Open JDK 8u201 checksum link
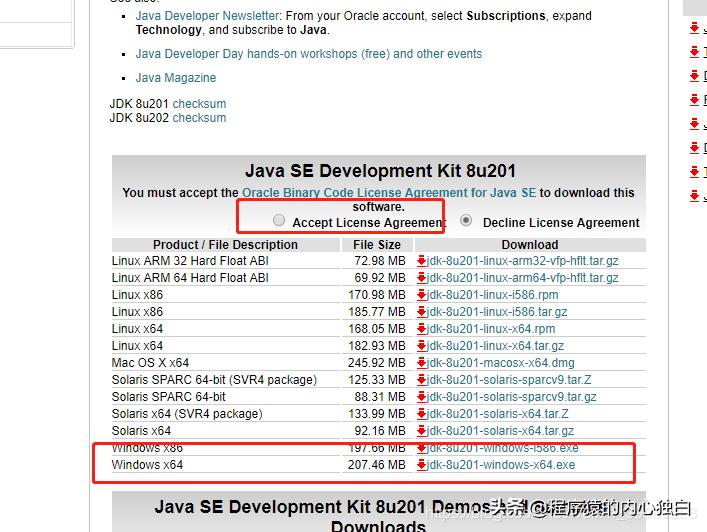This screenshot has height=532, width=707. (199, 104)
